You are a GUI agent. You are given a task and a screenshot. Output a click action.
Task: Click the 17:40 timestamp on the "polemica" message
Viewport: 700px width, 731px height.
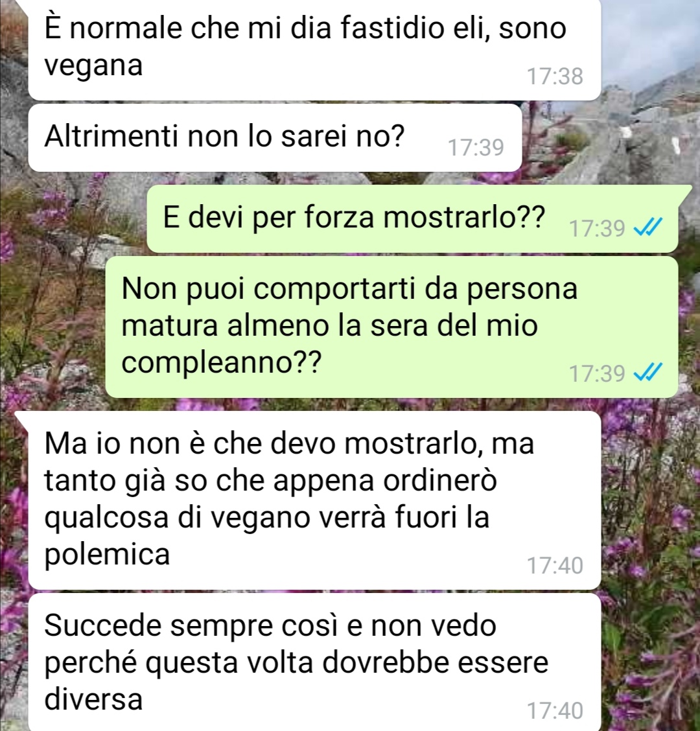(x=555, y=566)
